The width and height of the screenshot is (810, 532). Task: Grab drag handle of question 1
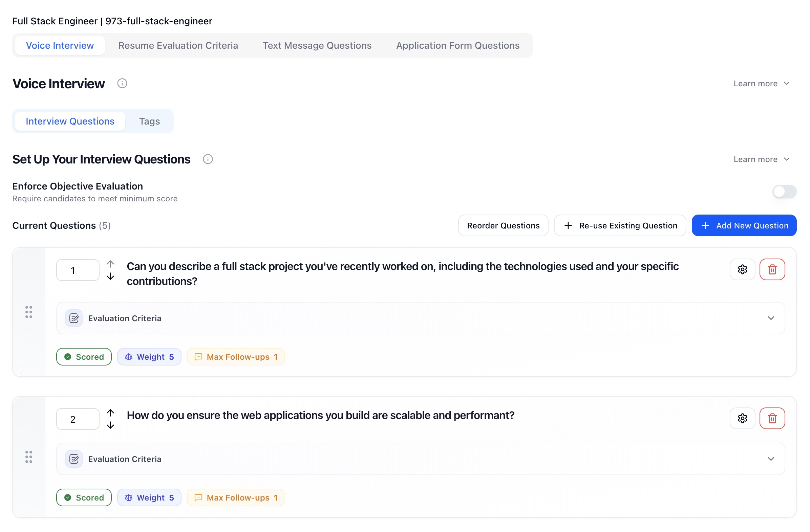pos(29,312)
